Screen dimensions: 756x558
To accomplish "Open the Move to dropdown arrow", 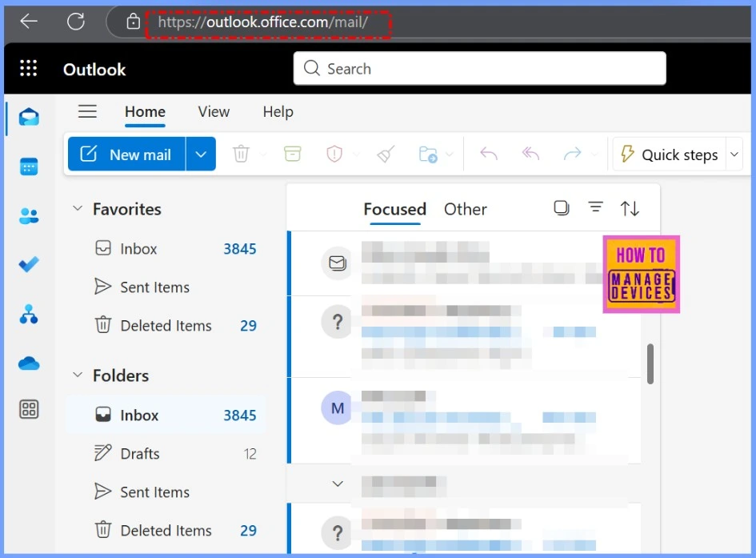I will pyautogui.click(x=450, y=155).
